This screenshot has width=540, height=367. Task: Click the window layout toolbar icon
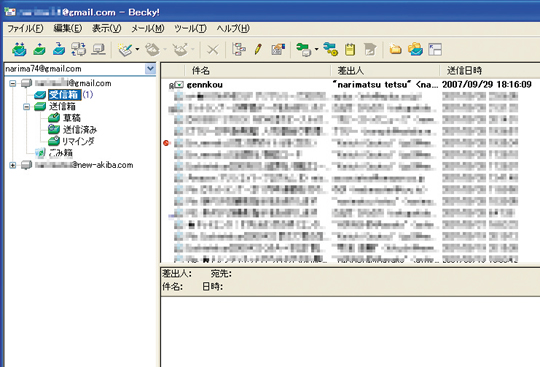(x=435, y=49)
